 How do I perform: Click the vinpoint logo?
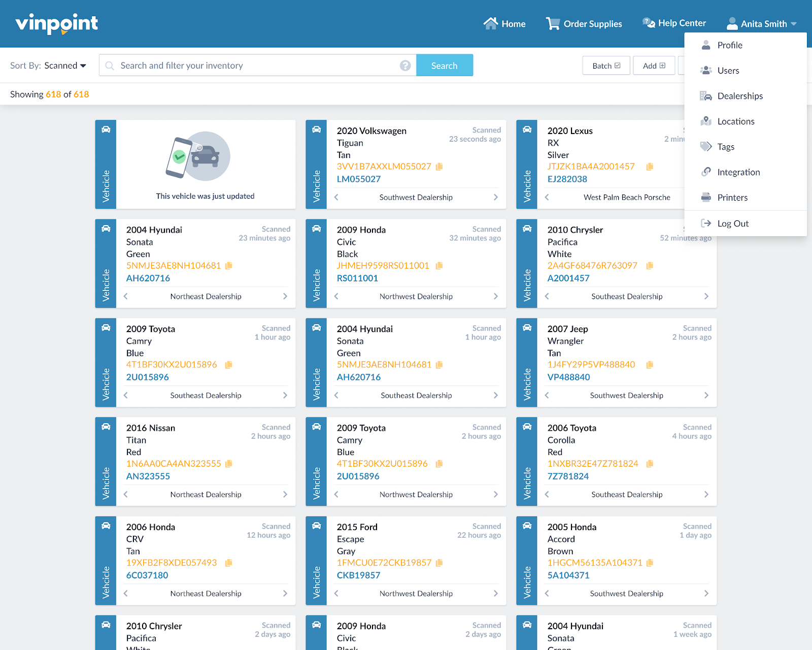tap(56, 24)
